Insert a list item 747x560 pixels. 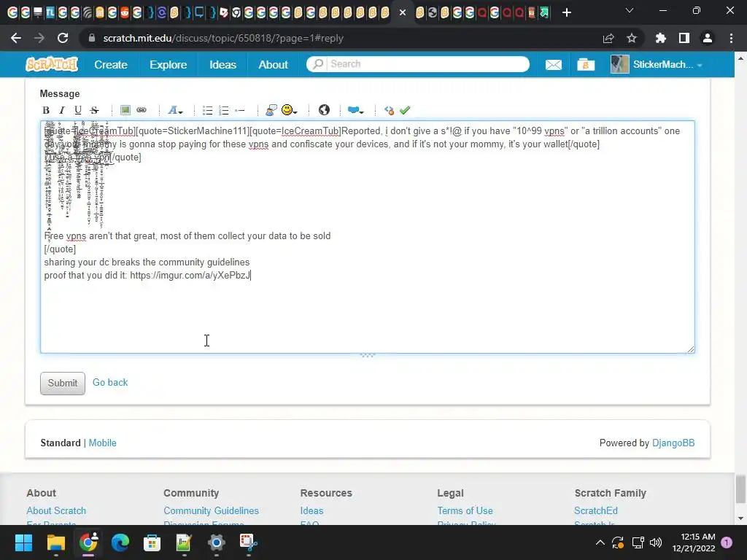pyautogui.click(x=239, y=111)
